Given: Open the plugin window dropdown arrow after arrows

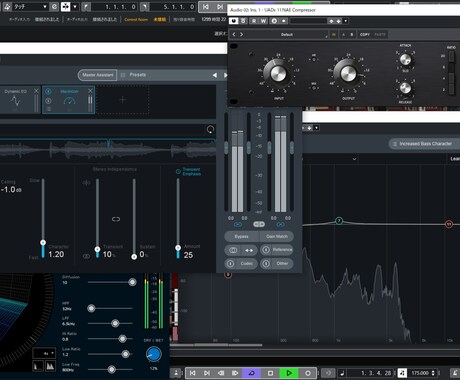Looking at the screenshot, I should pos(346,21).
